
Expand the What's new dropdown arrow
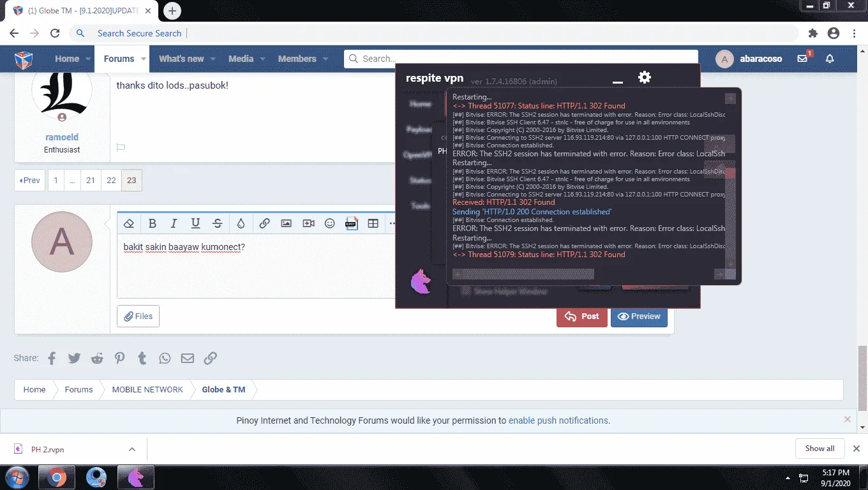[214, 59]
